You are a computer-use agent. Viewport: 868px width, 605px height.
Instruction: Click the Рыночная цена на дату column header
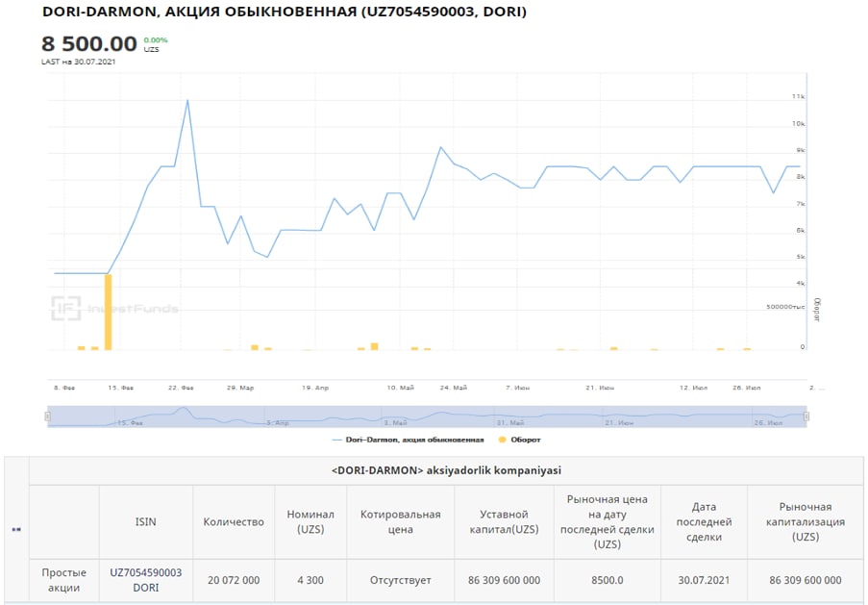[608, 522]
